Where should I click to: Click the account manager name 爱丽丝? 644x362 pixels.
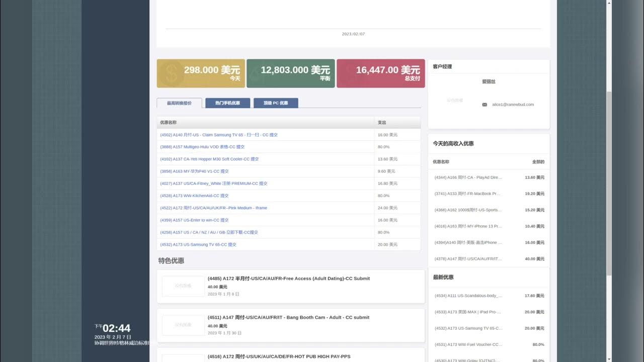click(489, 81)
